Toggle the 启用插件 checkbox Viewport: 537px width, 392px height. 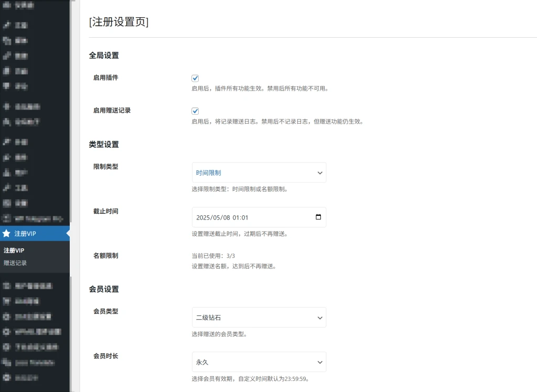(x=195, y=78)
